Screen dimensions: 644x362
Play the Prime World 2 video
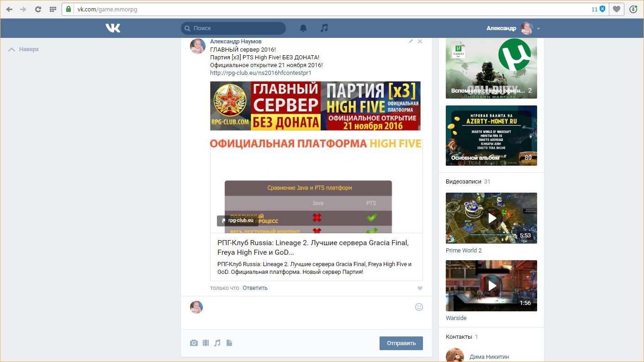pos(491,218)
